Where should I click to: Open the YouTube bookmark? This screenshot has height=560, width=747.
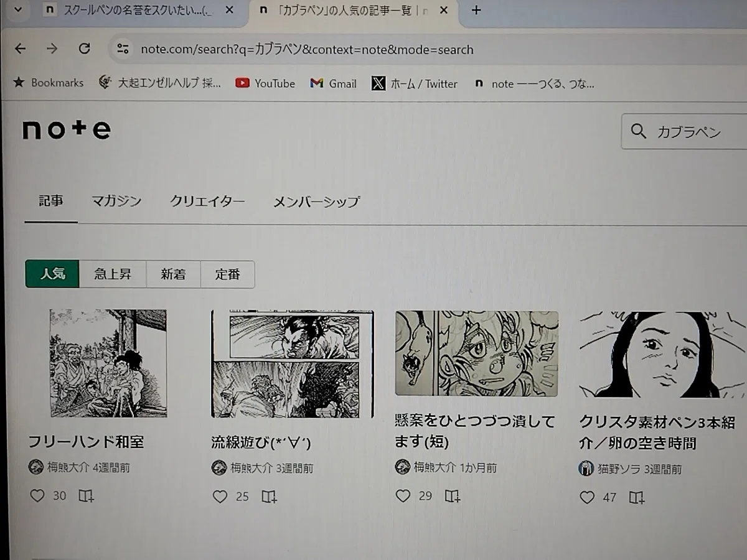pyautogui.click(x=265, y=83)
